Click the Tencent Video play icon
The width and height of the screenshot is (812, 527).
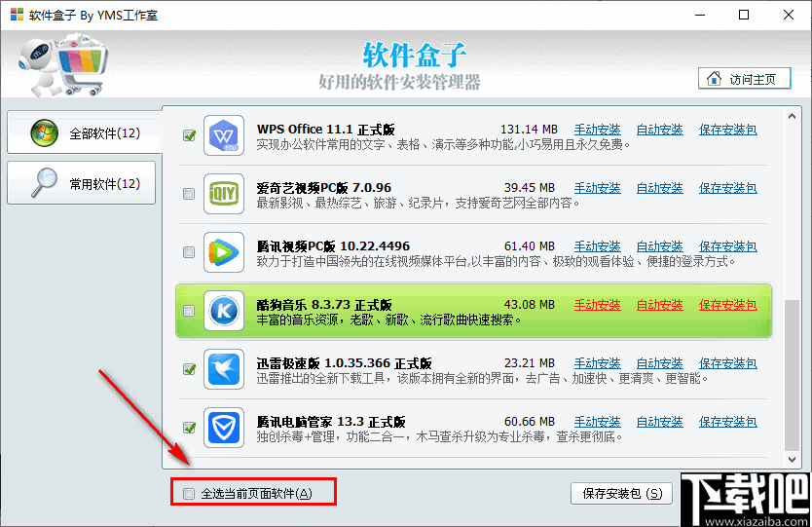[x=224, y=252]
